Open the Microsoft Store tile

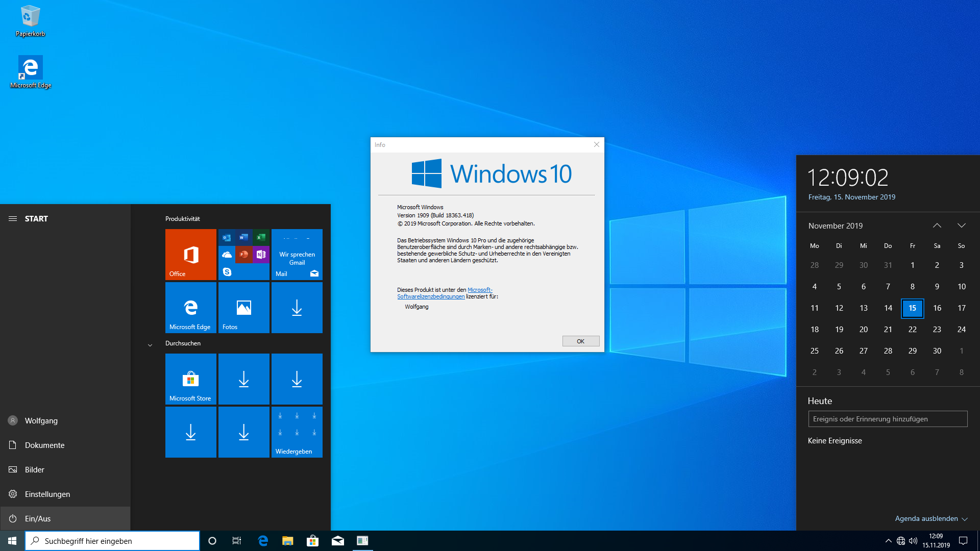[x=190, y=379]
